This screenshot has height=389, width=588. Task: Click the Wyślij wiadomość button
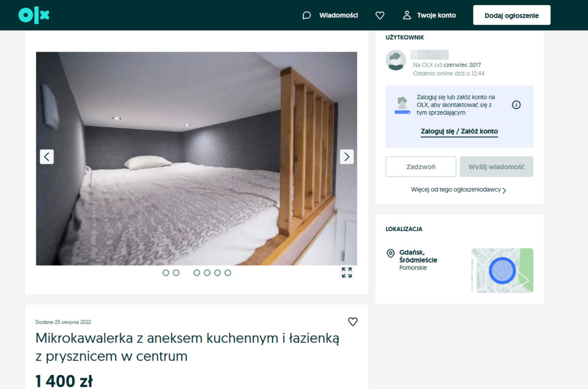(x=497, y=167)
